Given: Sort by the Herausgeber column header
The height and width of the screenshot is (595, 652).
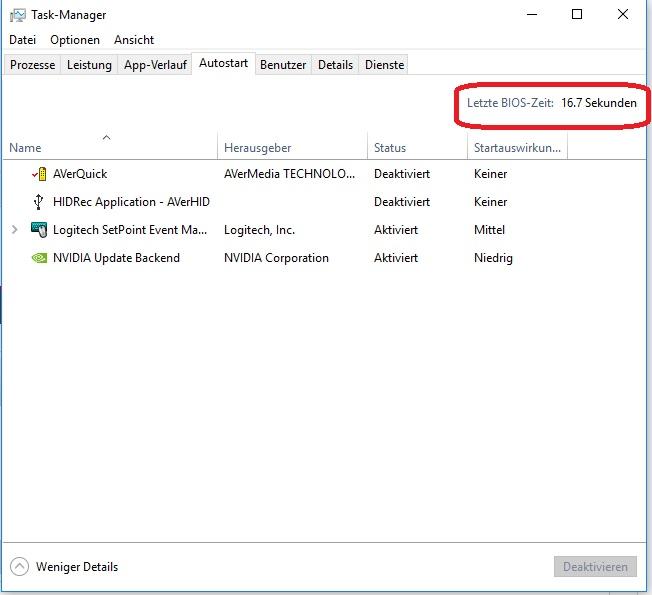Looking at the screenshot, I should pyautogui.click(x=292, y=148).
